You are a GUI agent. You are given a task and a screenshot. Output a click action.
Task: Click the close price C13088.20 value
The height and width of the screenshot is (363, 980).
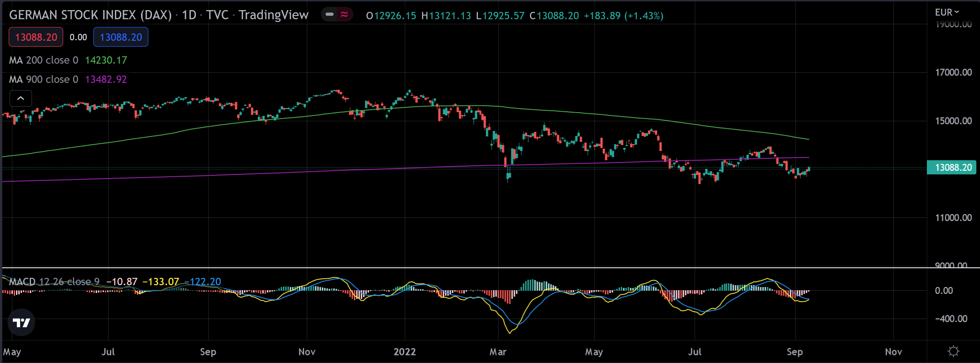[x=554, y=16]
